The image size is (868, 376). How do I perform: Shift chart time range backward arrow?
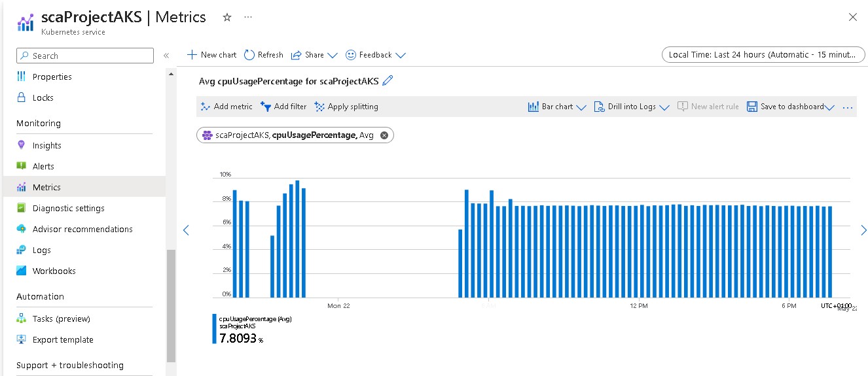[186, 230]
